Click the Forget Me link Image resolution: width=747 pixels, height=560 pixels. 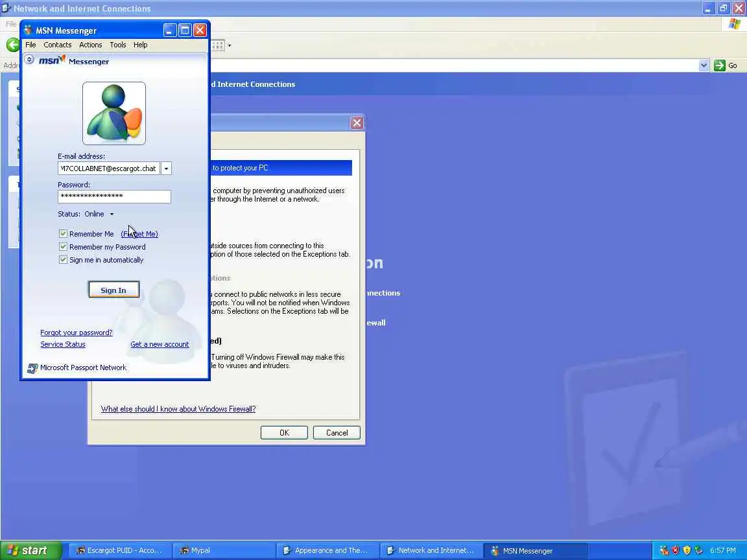tap(139, 234)
